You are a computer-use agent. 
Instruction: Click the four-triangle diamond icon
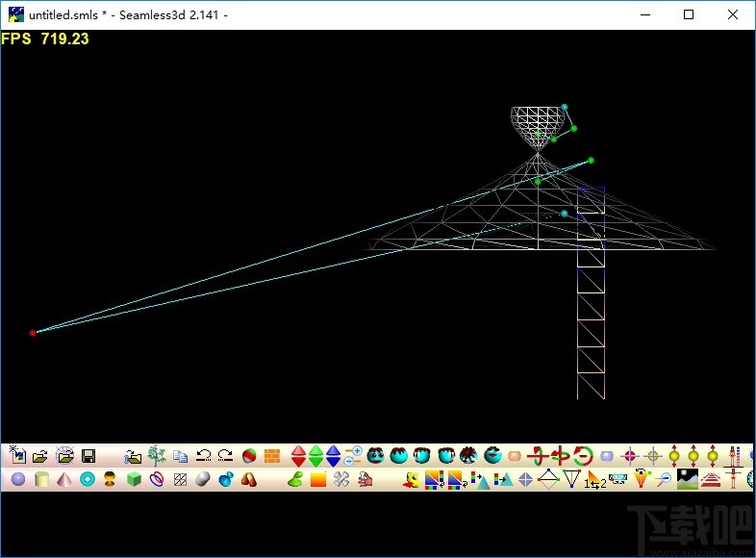525,480
